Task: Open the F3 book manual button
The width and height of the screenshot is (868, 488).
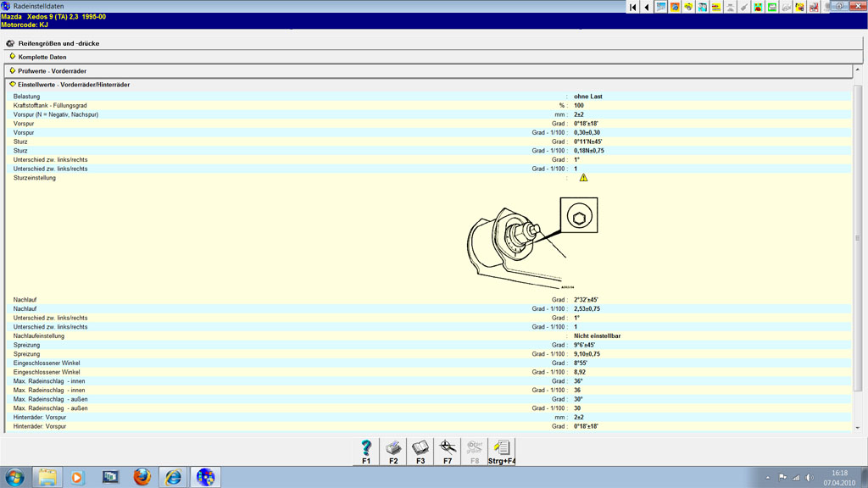Action: [420, 451]
